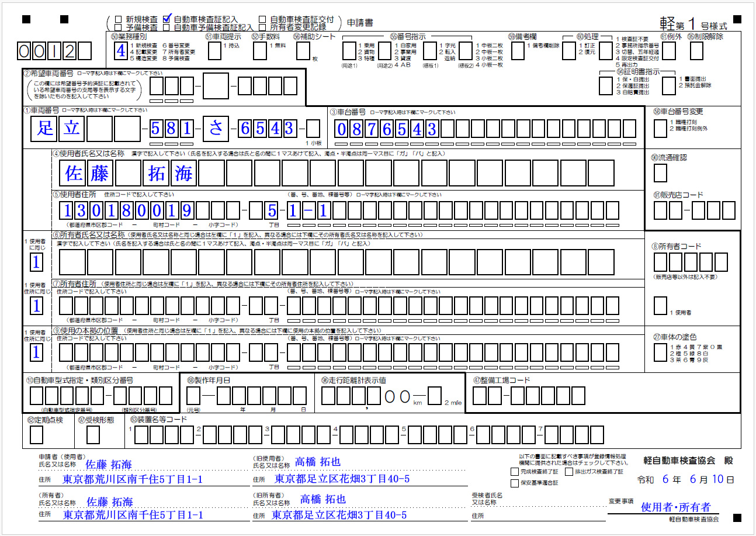Viewport: 756px width, 536px height.
Task: Uncheck the 自動車検査証記入 checkbox
Action: [x=167, y=19]
